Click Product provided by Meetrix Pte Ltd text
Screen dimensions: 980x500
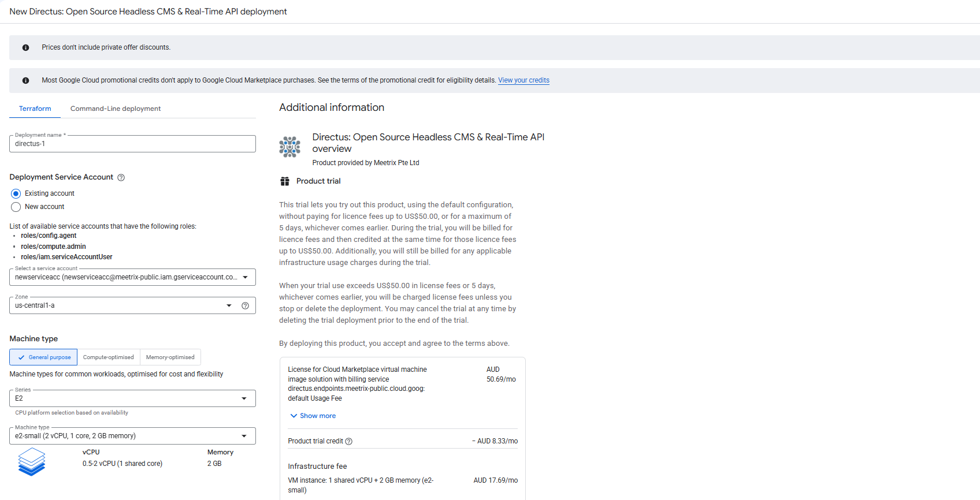pos(366,163)
